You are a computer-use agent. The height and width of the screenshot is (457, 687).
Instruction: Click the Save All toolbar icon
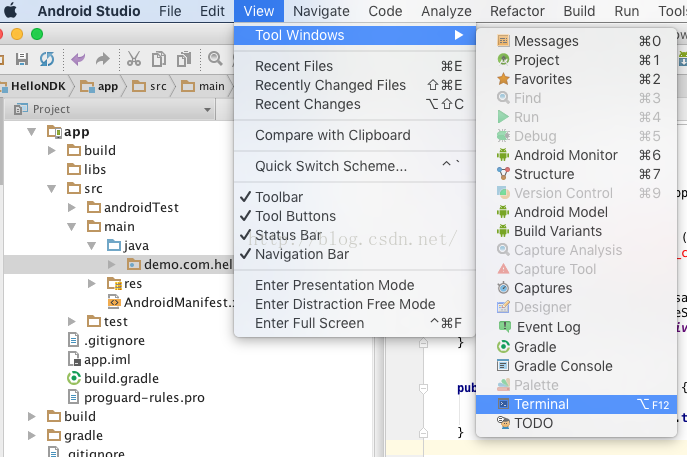click(x=22, y=59)
